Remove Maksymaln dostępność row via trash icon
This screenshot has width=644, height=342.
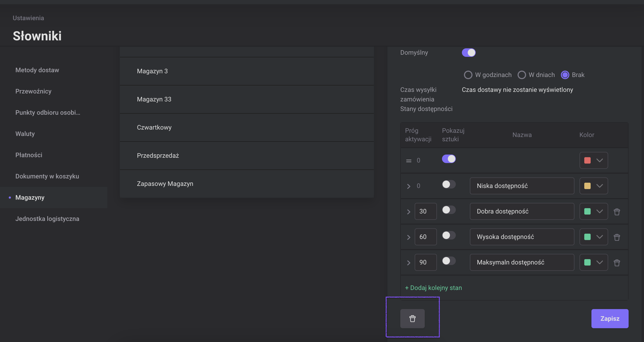(x=617, y=263)
